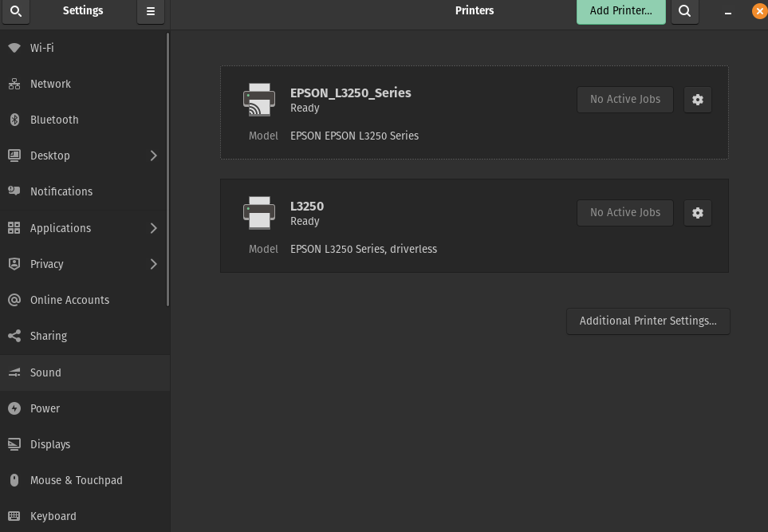Click the Settings title in header
Viewport: 768px width, 532px height.
pyautogui.click(x=83, y=11)
